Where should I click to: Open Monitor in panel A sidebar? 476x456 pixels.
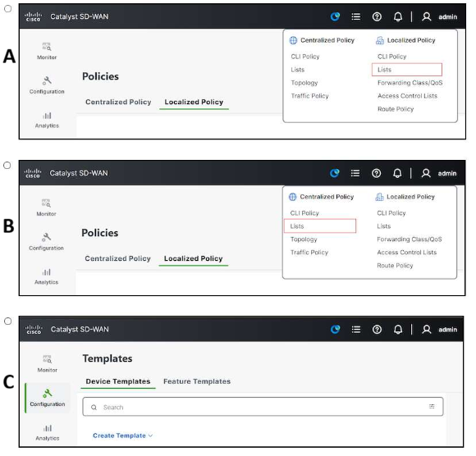pos(47,51)
